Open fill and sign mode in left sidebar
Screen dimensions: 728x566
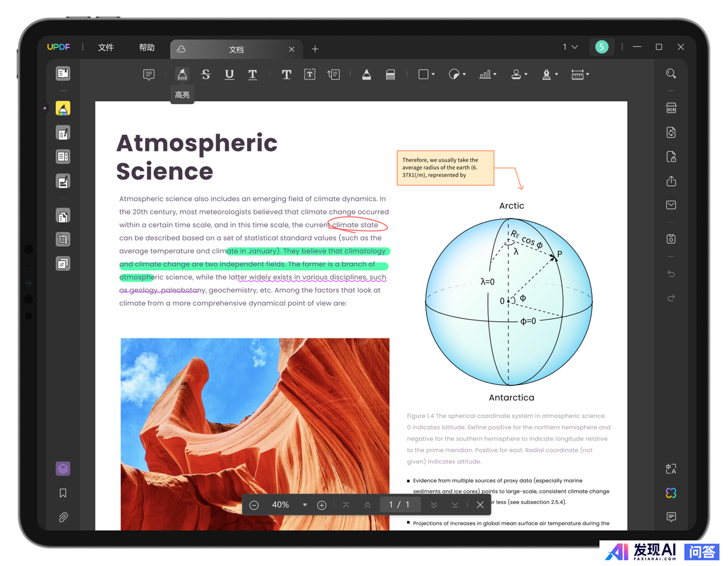point(63,181)
